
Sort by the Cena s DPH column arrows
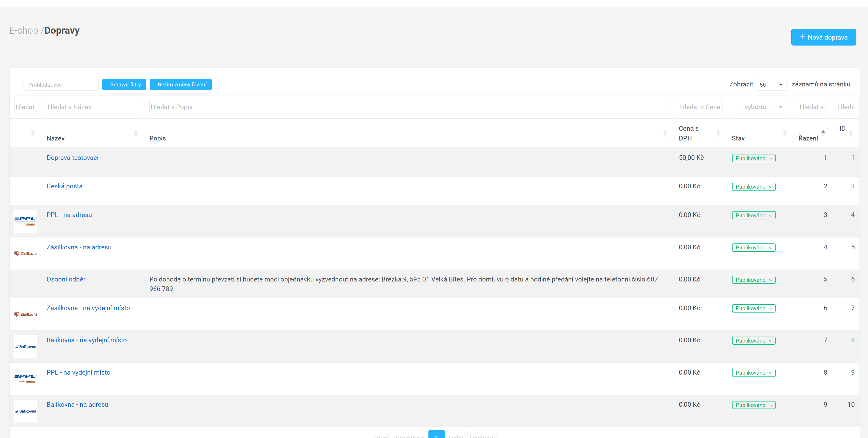tap(718, 133)
